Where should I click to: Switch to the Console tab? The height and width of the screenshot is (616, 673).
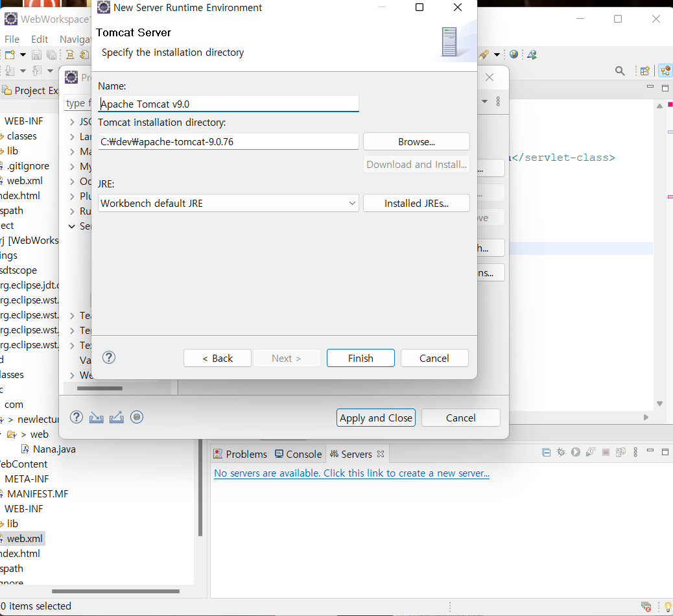(299, 454)
